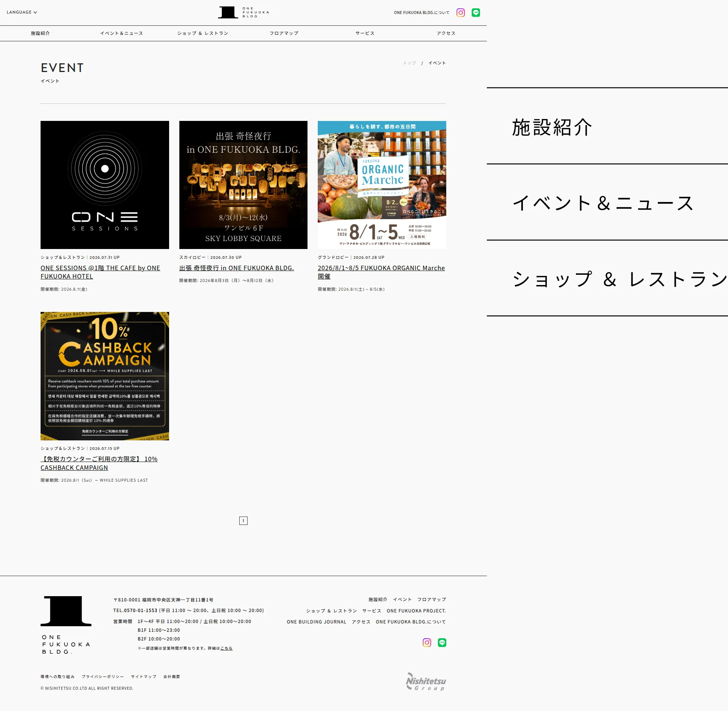Open the サービス navigation menu item
728x711 pixels.
[365, 33]
